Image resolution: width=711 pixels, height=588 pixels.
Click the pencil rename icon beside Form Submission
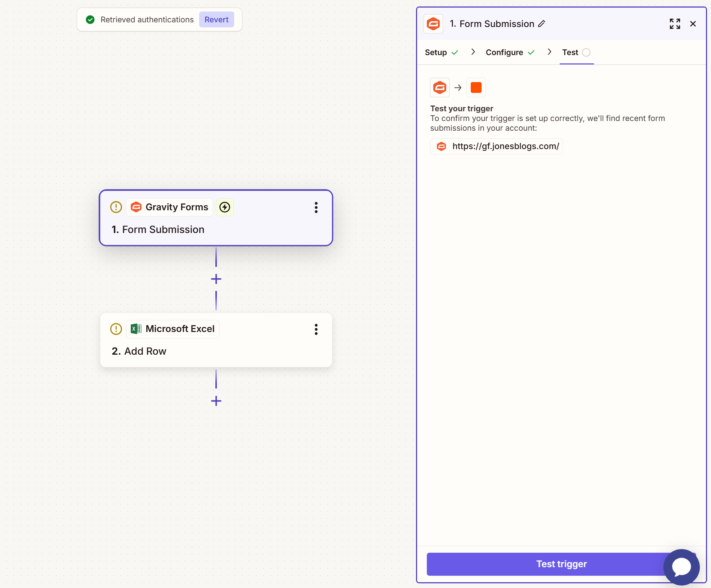click(x=542, y=24)
